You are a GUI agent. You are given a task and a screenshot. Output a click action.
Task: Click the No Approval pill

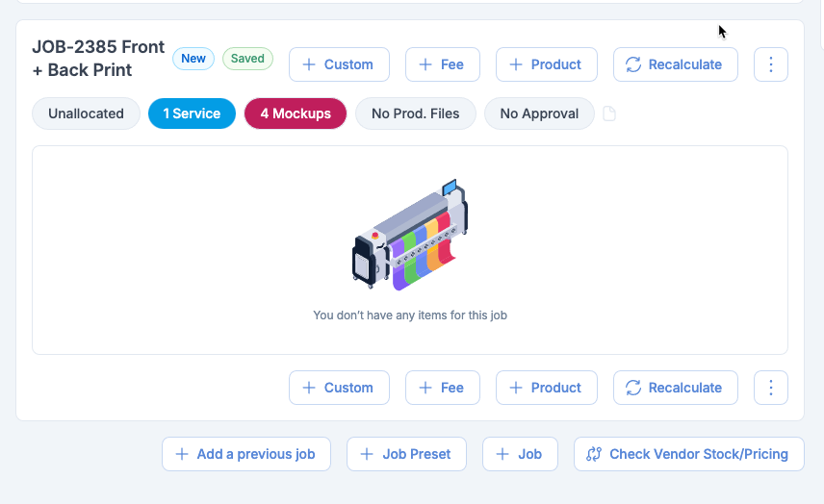coord(539,113)
